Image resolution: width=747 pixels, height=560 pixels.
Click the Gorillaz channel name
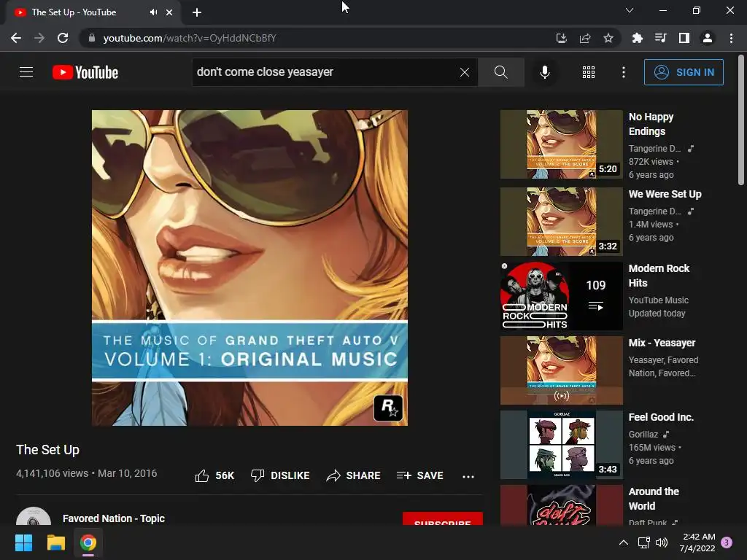pyautogui.click(x=643, y=435)
